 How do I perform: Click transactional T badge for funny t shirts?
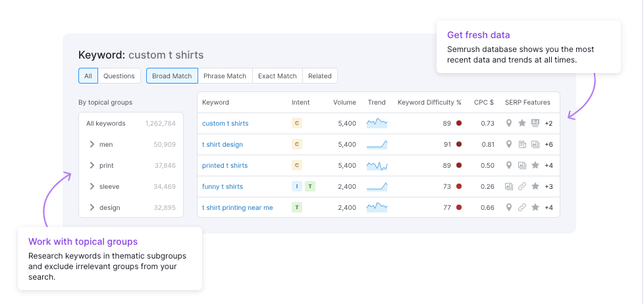[310, 186]
